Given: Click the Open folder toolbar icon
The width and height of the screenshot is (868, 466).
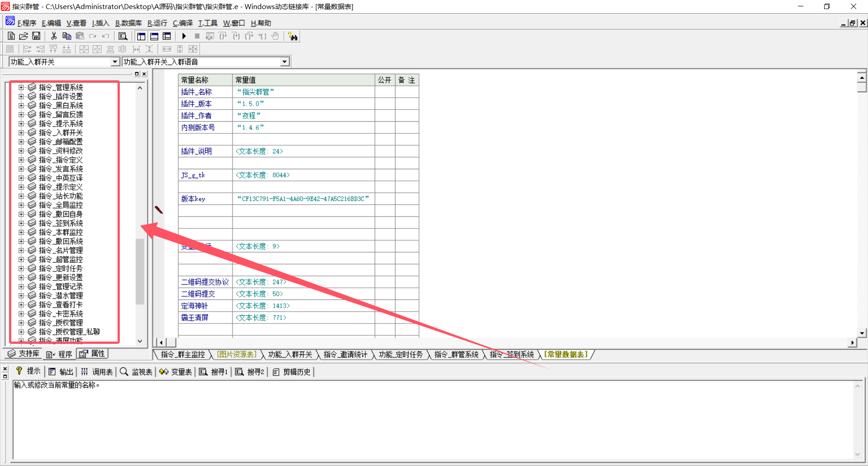Looking at the screenshot, I should 24,36.
